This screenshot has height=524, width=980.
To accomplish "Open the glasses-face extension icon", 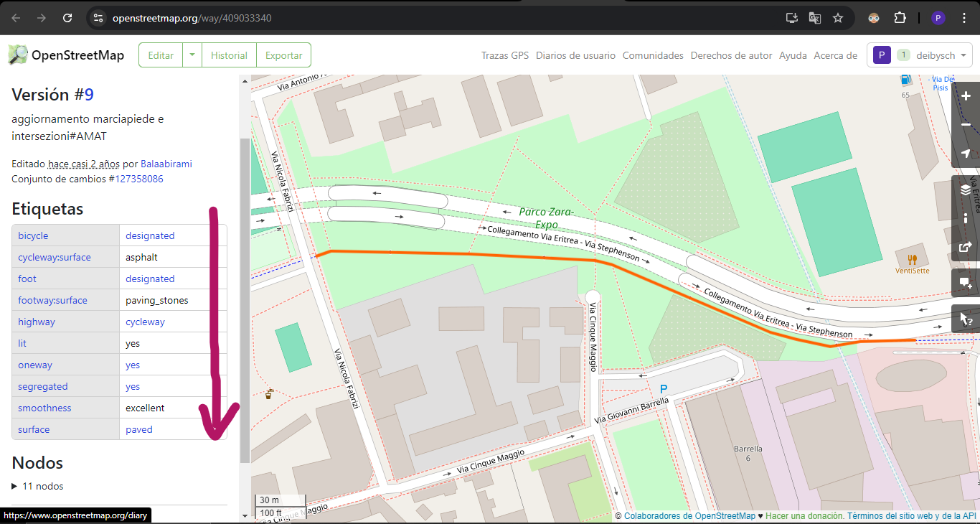I will click(874, 18).
